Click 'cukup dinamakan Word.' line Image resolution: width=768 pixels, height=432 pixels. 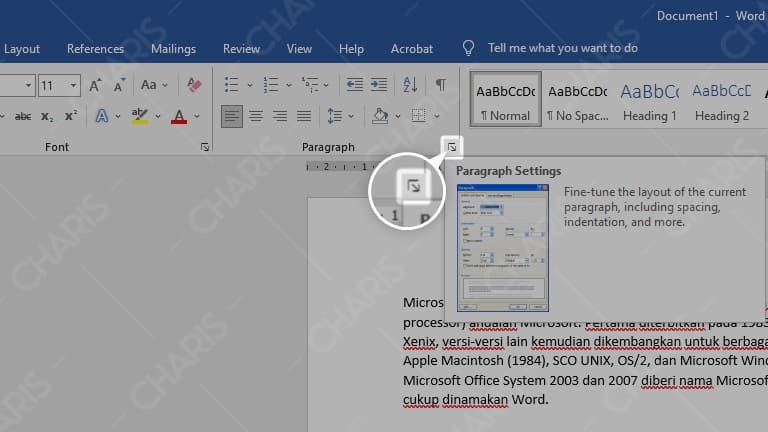(476, 400)
